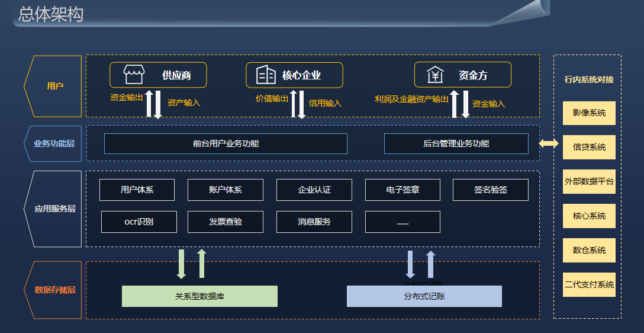Image resolution: width=644 pixels, height=333 pixels.
Task: Click the core enterprise building icon
Action: [266, 75]
